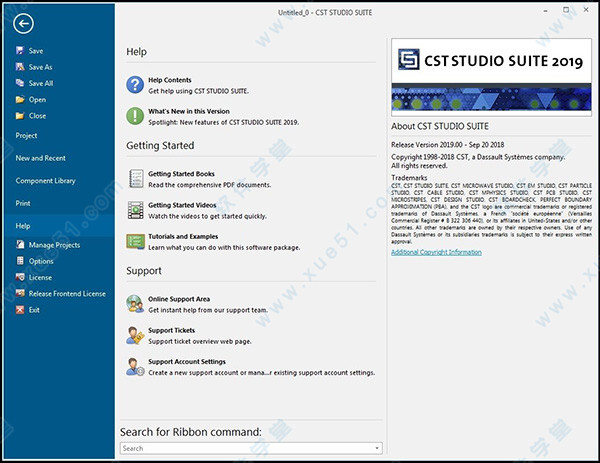This screenshot has width=600, height=463.
Task: Choose Save As label in backstage menu
Action: (41, 67)
